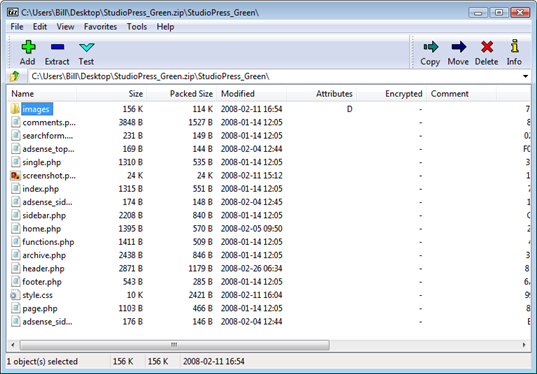Click the green Add plus icon
The width and height of the screenshot is (537, 374).
(x=28, y=47)
